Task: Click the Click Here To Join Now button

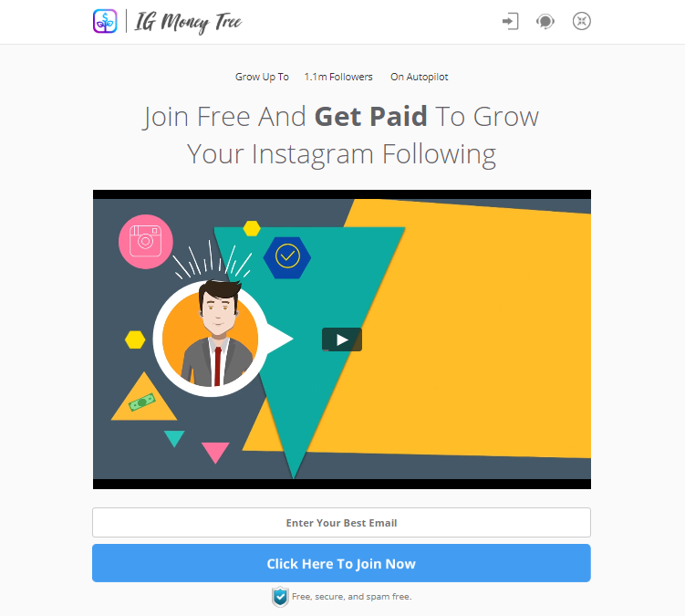Action: 341,563
